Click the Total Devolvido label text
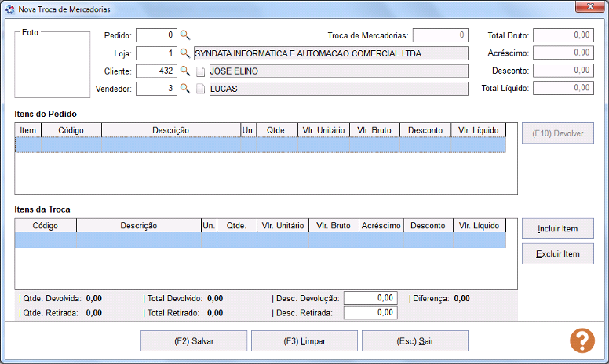The height and width of the screenshot is (364, 609). [174, 298]
